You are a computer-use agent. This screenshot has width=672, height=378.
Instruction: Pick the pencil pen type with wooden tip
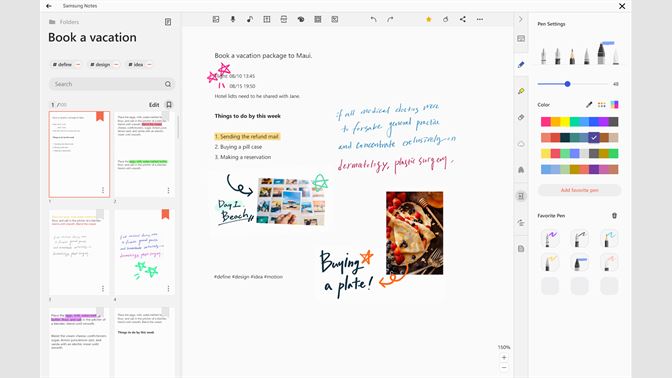572,56
